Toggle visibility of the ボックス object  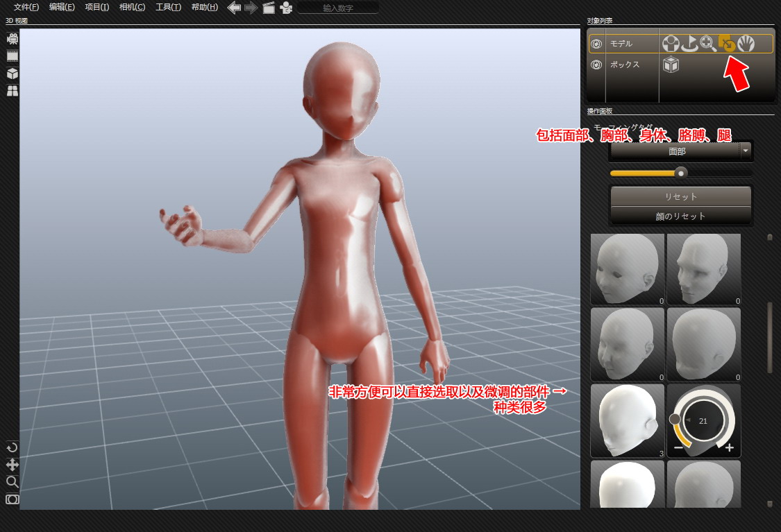[x=596, y=65]
